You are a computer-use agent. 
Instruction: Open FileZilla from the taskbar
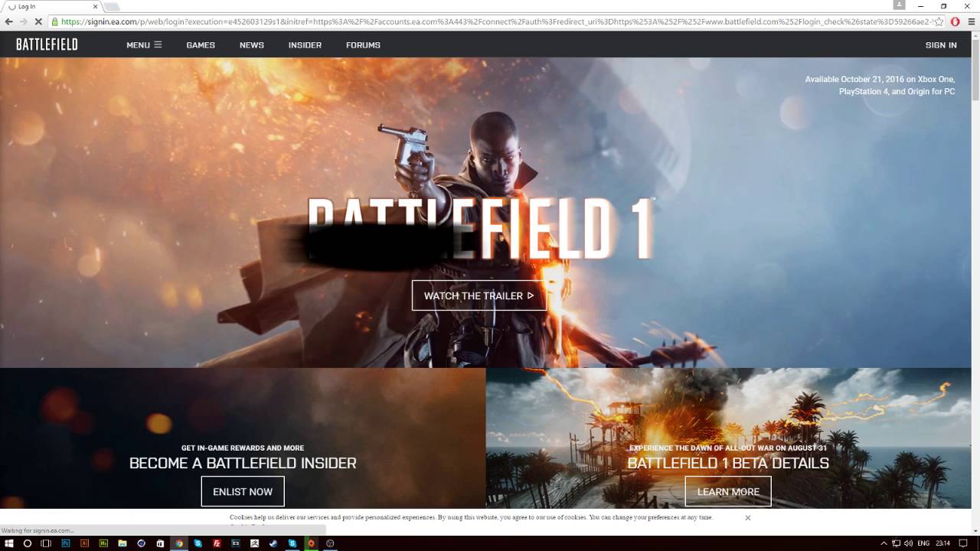[x=217, y=543]
